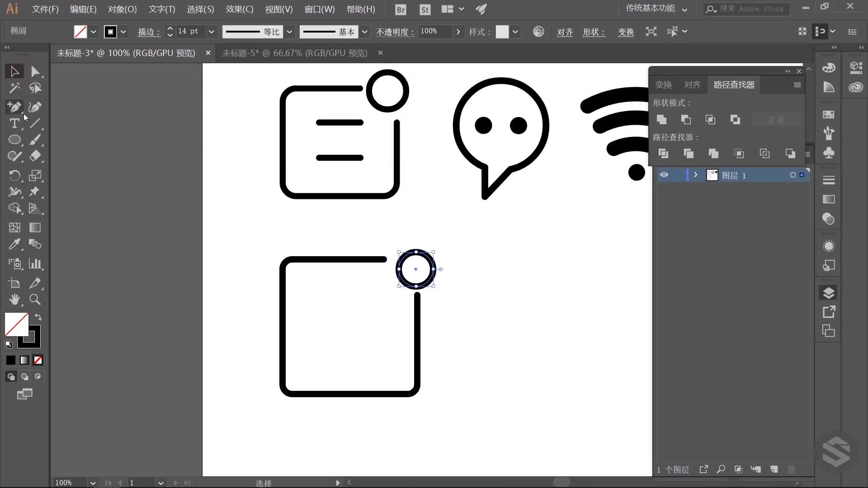Open stroke color dropdown in control bar
Screen dimensions: 868x488
pyautogui.click(x=123, y=32)
